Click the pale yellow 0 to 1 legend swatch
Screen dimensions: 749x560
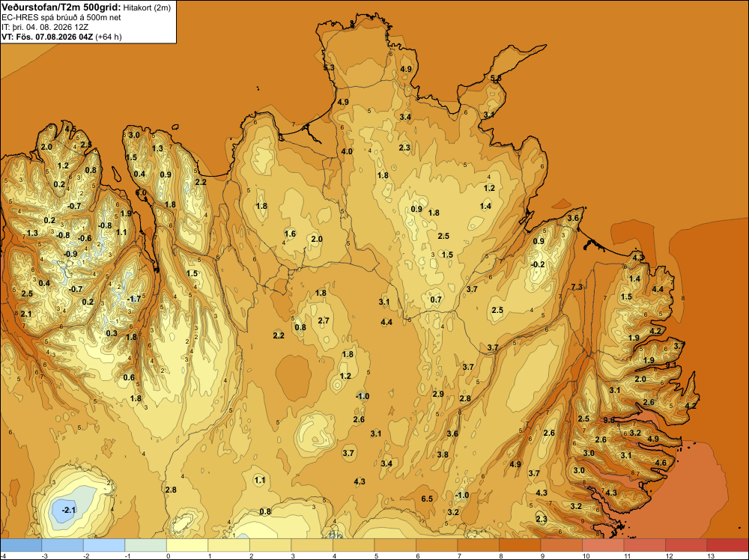[x=187, y=545]
